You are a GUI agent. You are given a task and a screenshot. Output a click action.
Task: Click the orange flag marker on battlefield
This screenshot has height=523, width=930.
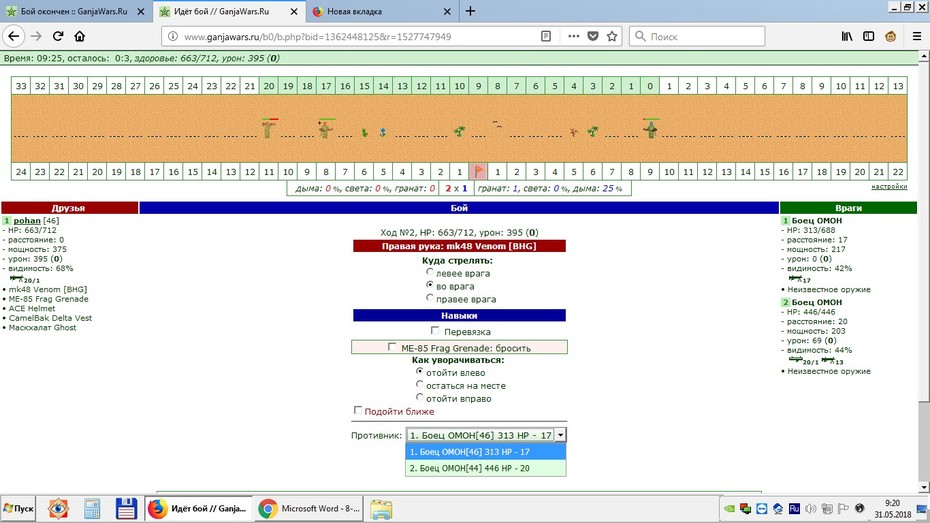pos(479,171)
